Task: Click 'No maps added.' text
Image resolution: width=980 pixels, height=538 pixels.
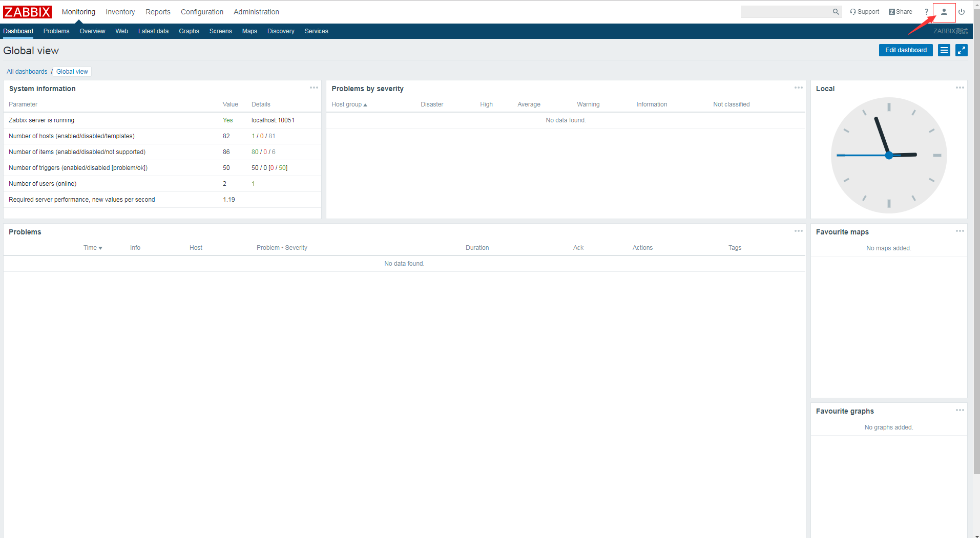Action: pyautogui.click(x=889, y=248)
